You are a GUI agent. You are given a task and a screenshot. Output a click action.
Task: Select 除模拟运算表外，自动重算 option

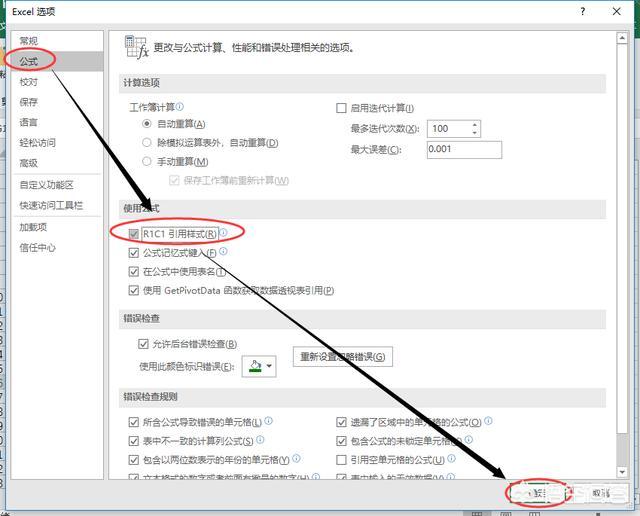point(147,142)
